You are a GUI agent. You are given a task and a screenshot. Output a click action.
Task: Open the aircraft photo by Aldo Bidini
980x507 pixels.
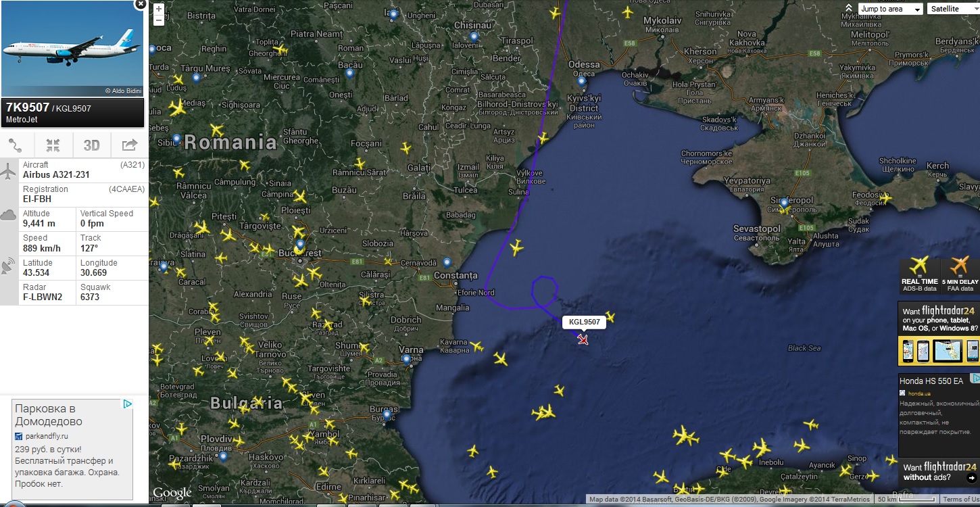pos(72,49)
